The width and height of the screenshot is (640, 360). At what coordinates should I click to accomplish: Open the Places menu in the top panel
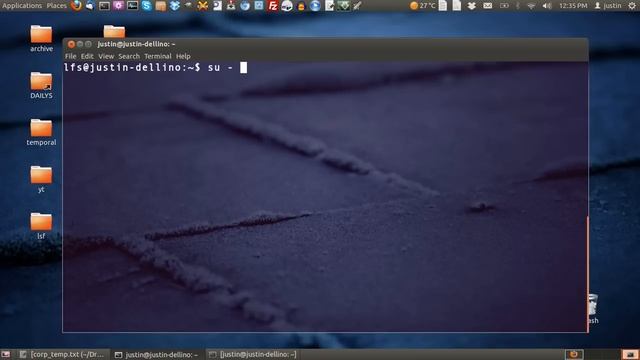pos(57,6)
